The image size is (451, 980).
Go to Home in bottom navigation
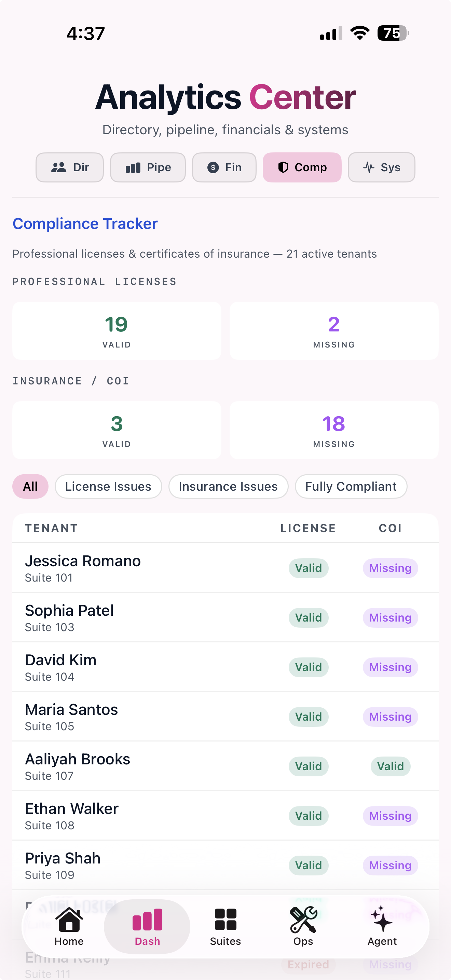point(69,927)
